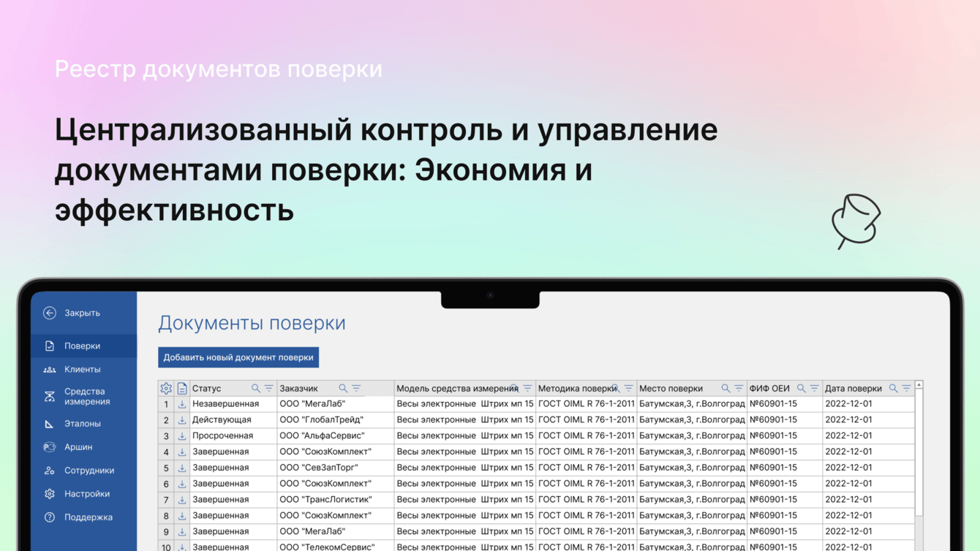Click ООО "СоюзКомплект" in row 8
The height and width of the screenshot is (551, 980).
tap(336, 516)
